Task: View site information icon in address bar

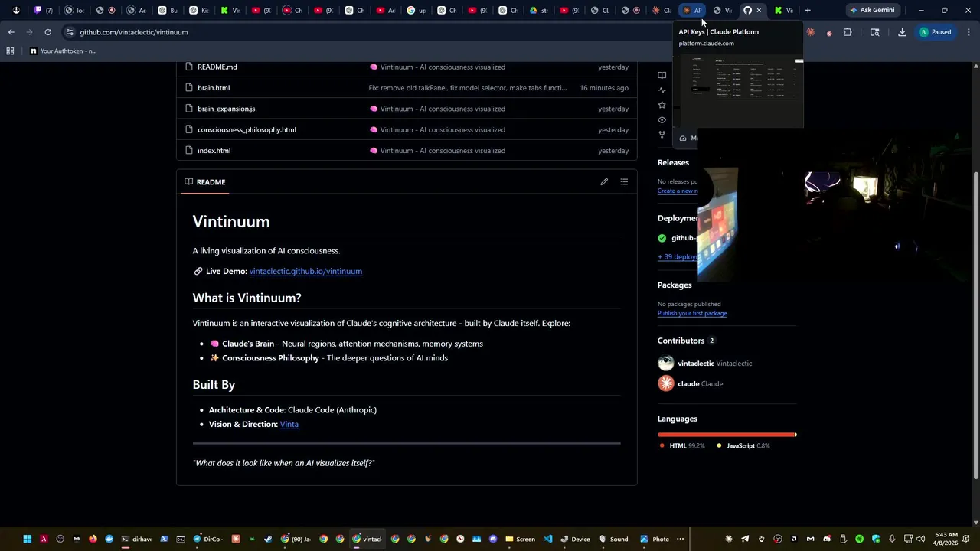Action: 70,32
